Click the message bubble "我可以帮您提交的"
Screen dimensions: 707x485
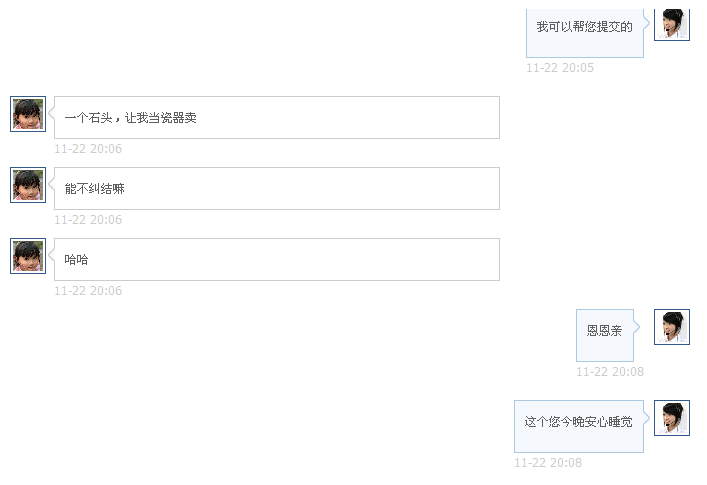pos(585,27)
